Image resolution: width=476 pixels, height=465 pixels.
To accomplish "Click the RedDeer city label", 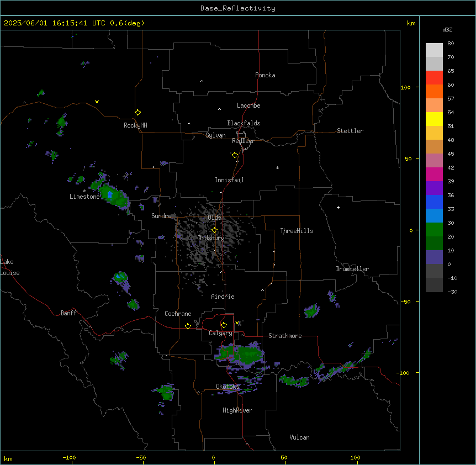I will click(243, 141).
